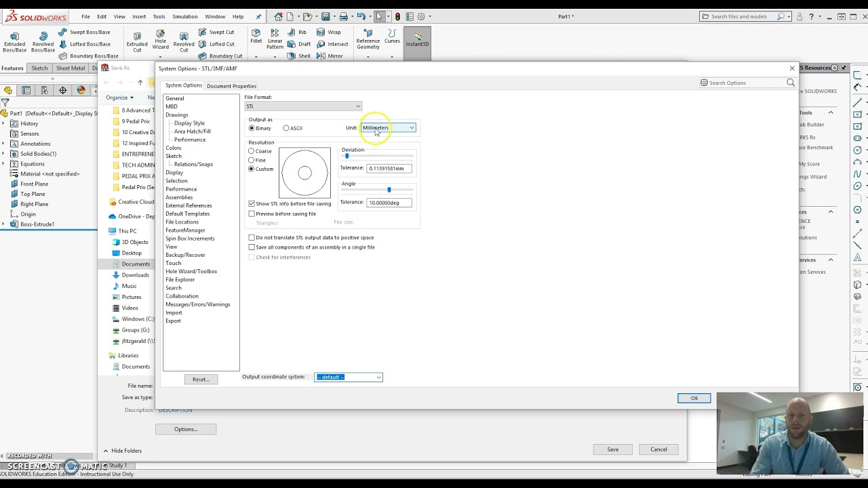Open the Unit dropdown showing Millimeters
The image size is (868, 488).
[x=388, y=127]
